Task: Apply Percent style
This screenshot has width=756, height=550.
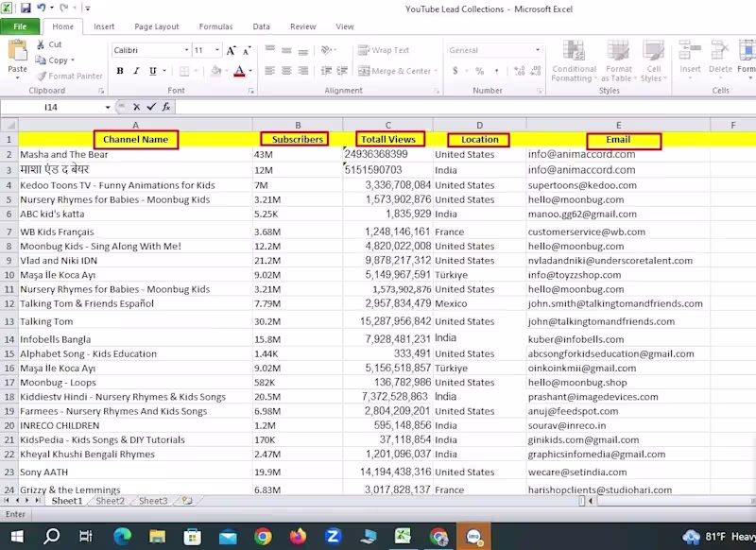Action: click(479, 71)
